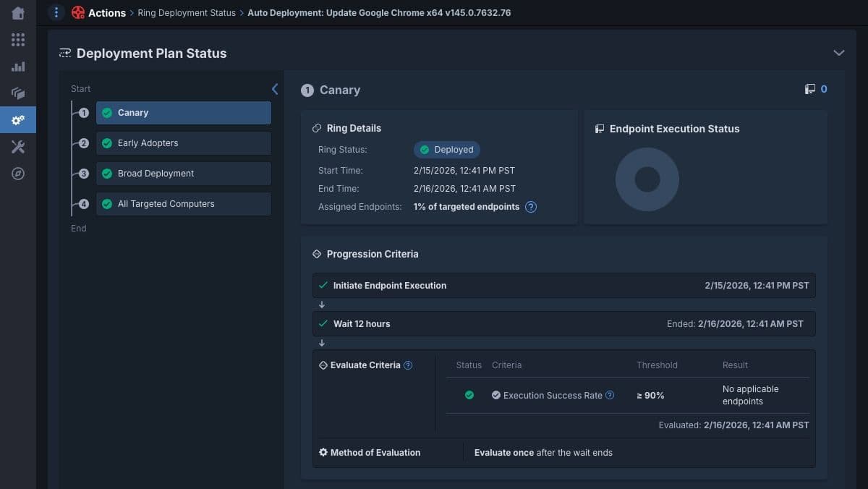Click green status check in criteria row
The width and height of the screenshot is (868, 489).
coord(469,395)
